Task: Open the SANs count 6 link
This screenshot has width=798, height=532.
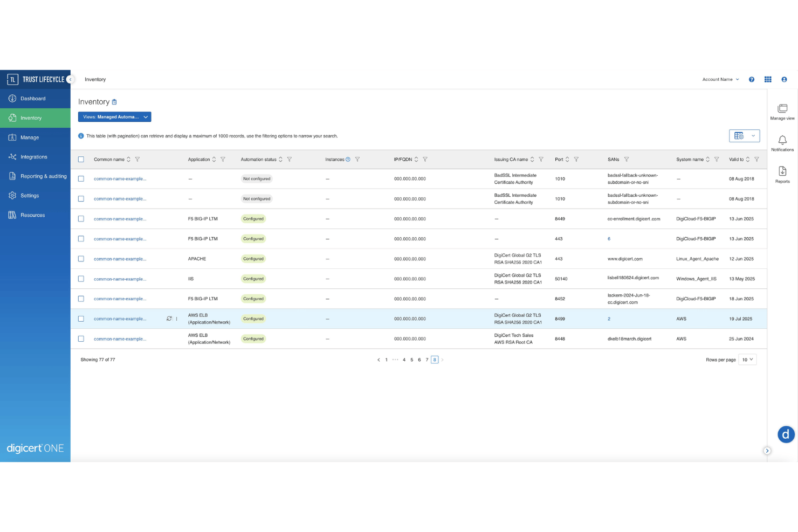Action: coord(609,239)
